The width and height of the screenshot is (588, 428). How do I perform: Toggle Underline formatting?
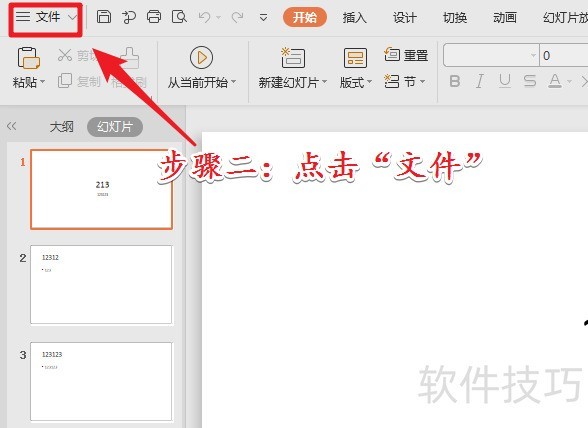505,81
